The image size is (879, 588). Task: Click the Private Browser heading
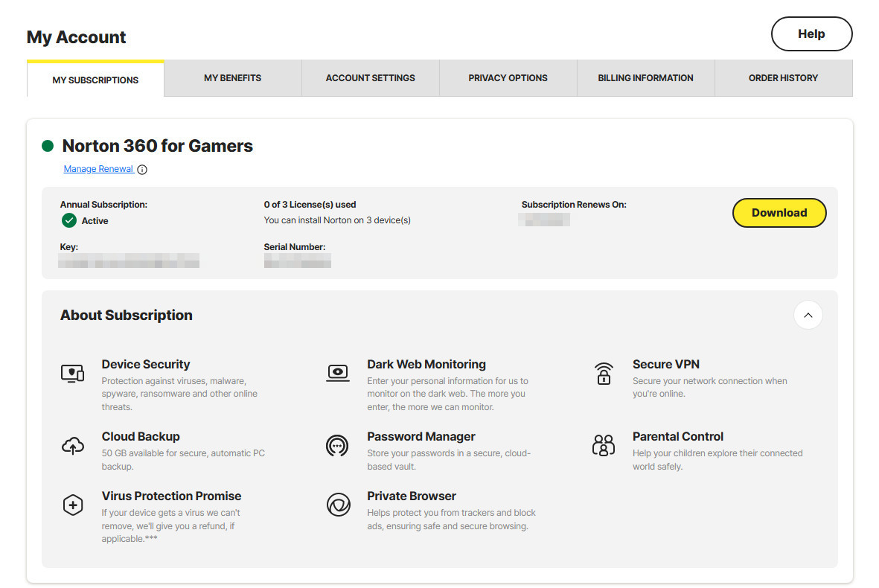tap(412, 496)
